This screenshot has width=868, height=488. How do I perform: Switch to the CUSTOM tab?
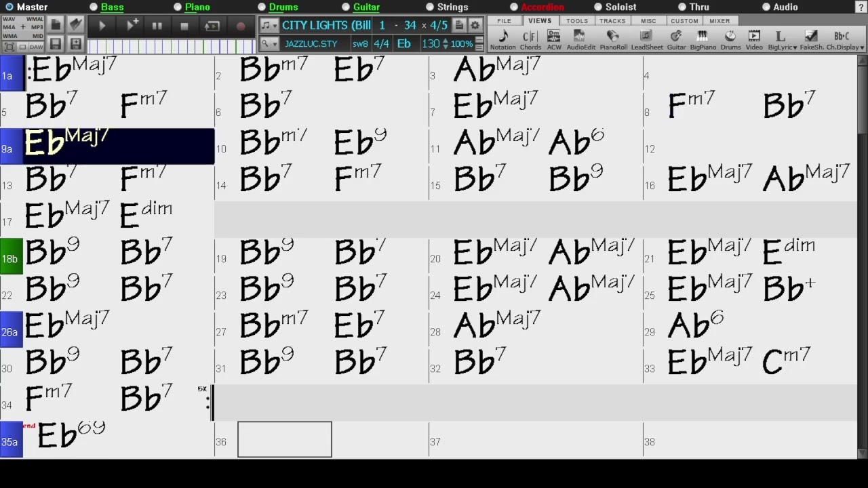coord(684,21)
